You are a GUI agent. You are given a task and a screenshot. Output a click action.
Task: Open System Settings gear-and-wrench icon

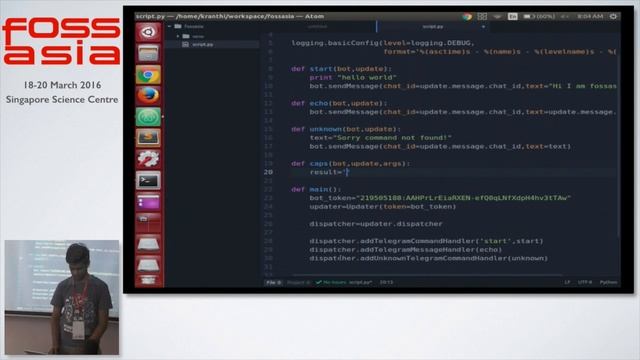click(x=148, y=159)
